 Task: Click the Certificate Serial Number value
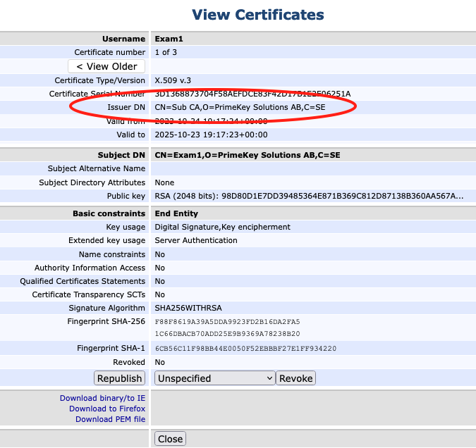click(252, 94)
